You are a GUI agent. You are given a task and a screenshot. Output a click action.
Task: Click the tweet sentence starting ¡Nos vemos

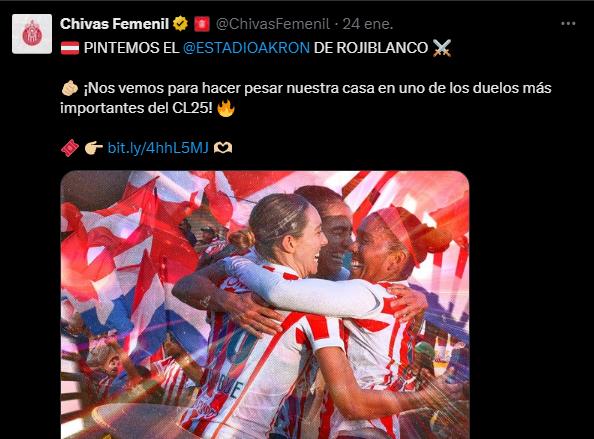point(306,98)
